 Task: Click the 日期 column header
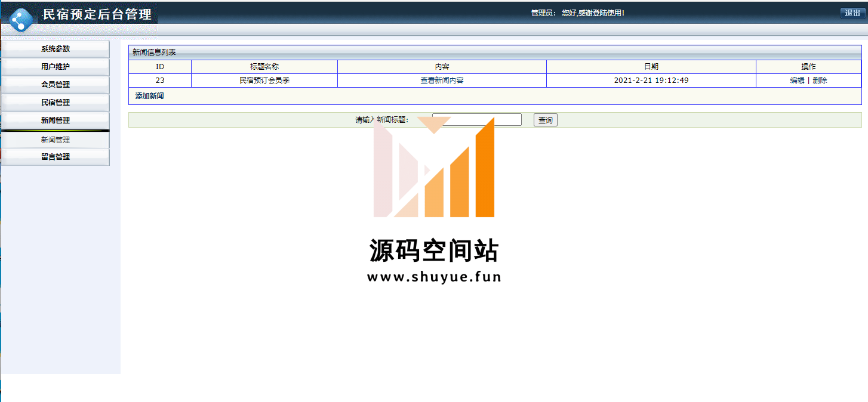[651, 67]
